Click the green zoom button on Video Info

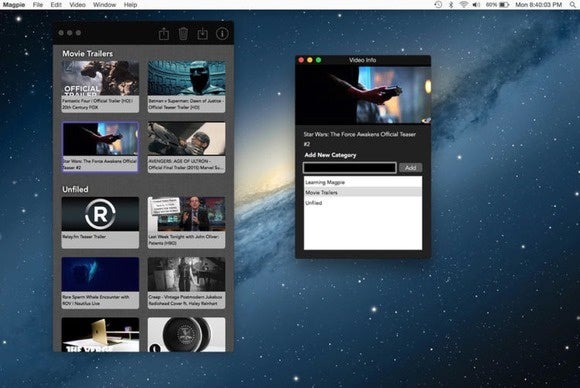318,60
